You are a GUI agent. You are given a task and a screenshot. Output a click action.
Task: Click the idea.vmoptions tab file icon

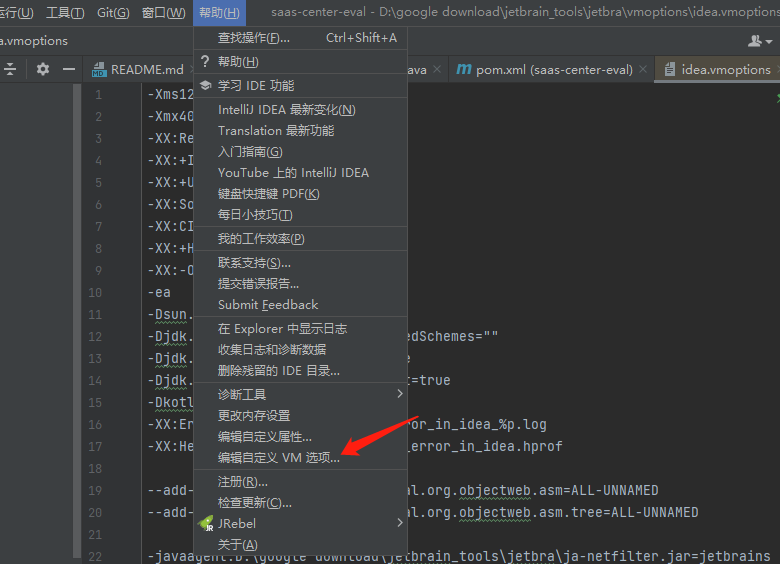click(x=670, y=69)
